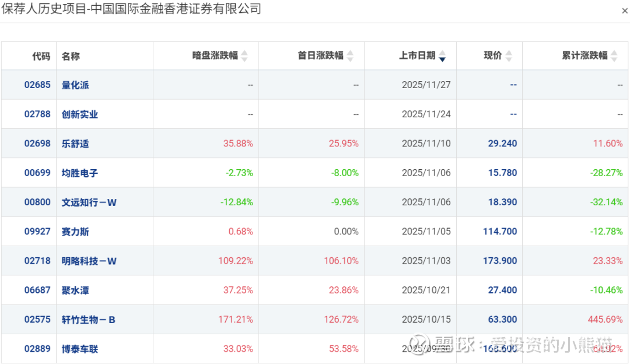Image resolution: width=630 pixels, height=364 pixels.
Task: Open stock code 02685
Action: (x=37, y=85)
